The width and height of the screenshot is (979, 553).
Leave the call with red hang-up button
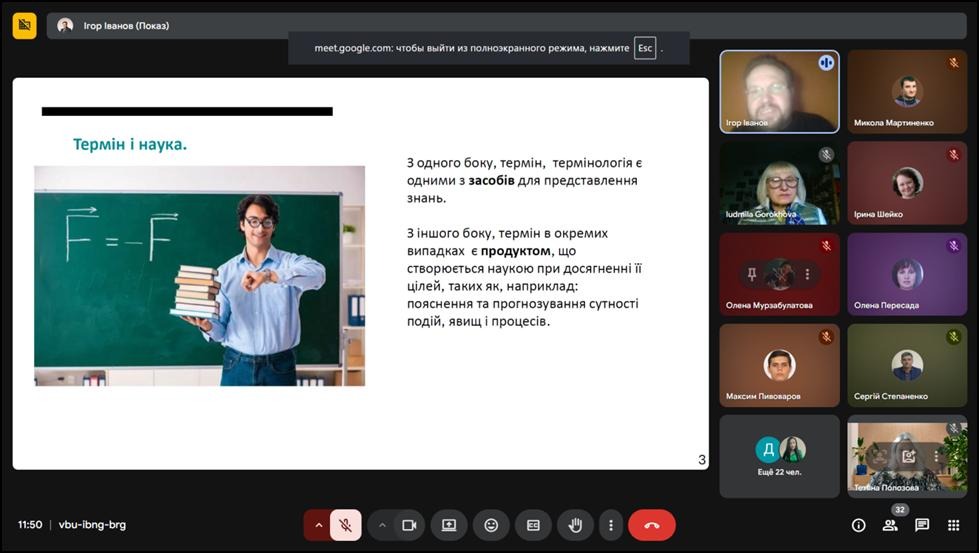point(652,525)
